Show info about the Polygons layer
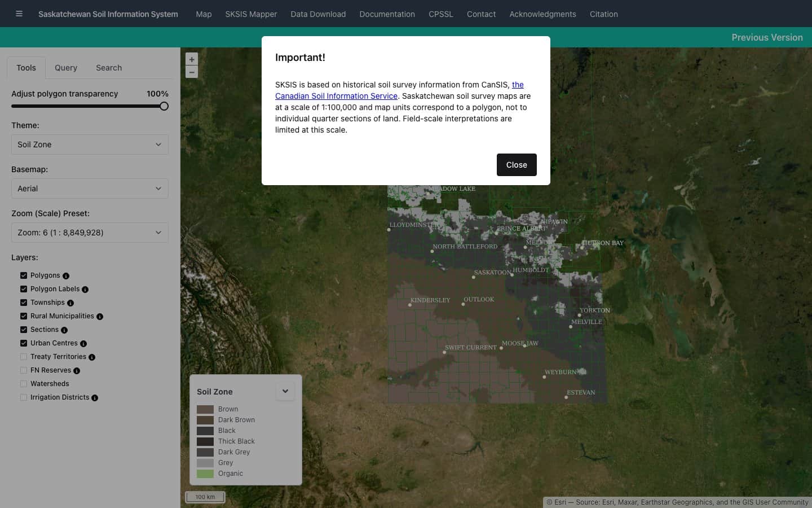The width and height of the screenshot is (812, 508). (66, 276)
